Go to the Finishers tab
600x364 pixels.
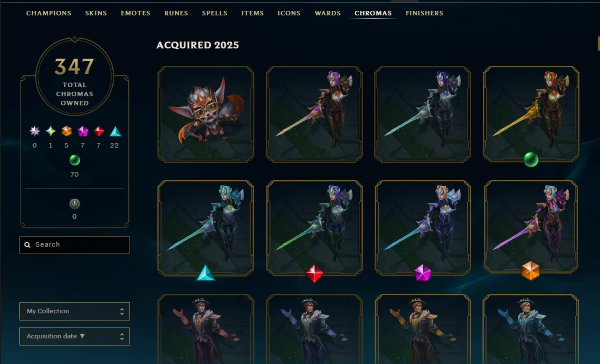pyautogui.click(x=424, y=13)
